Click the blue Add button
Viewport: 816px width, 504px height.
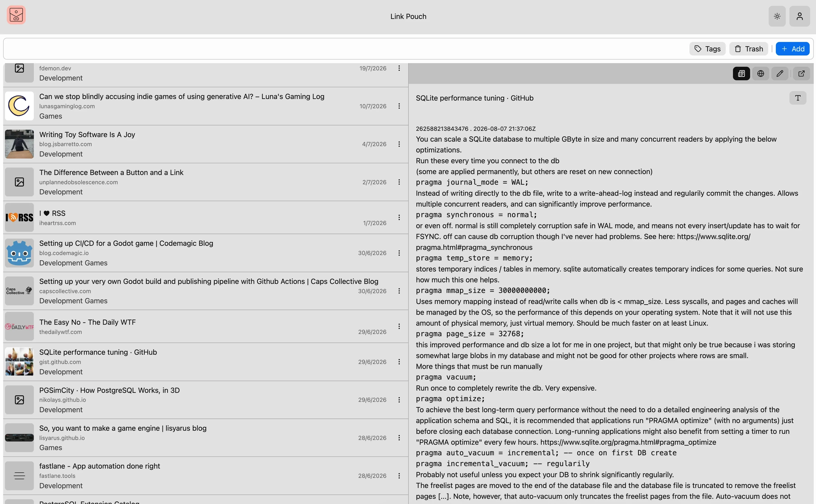pos(792,49)
